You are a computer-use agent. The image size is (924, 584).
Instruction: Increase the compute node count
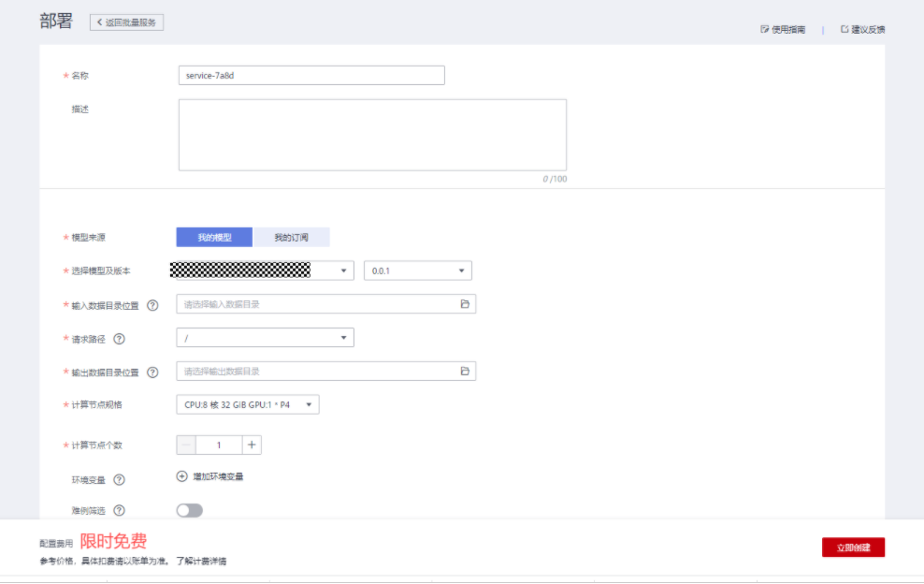tap(252, 445)
